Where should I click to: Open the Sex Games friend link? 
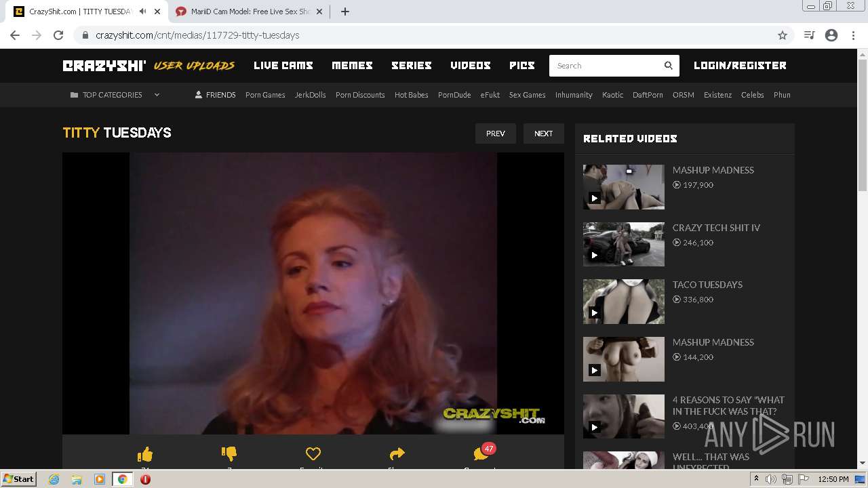(x=528, y=95)
